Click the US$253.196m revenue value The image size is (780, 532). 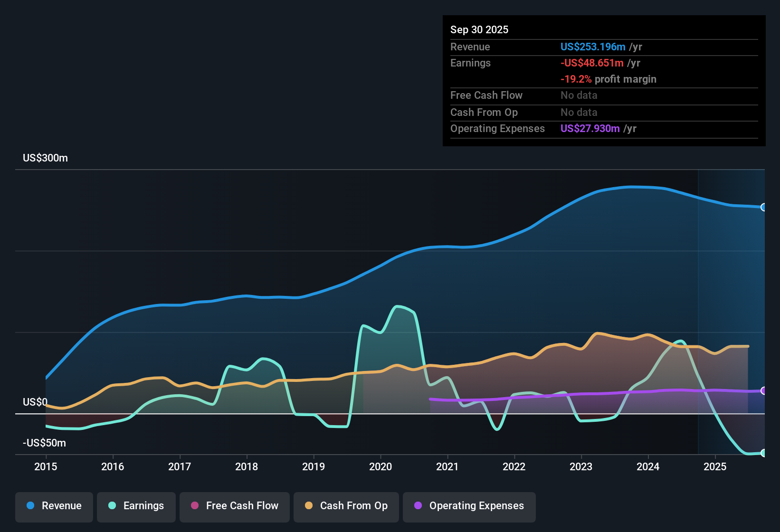(x=592, y=47)
